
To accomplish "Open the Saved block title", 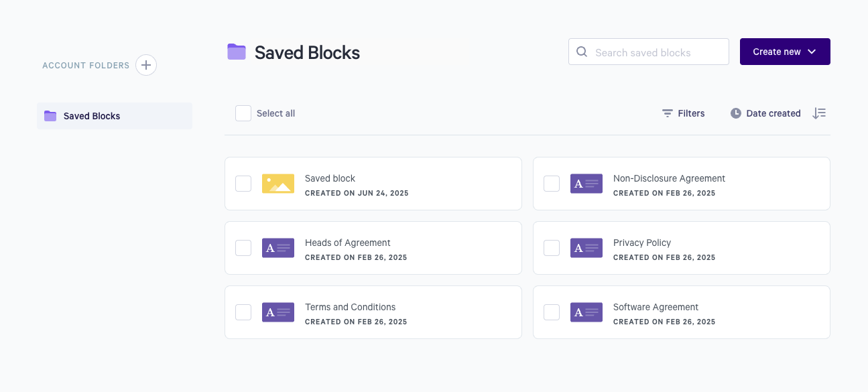I will coord(330,178).
